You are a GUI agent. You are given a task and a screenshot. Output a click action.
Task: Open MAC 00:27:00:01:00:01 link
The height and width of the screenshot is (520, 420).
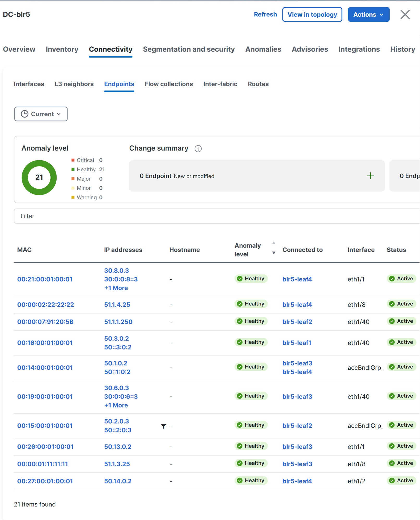45,481
